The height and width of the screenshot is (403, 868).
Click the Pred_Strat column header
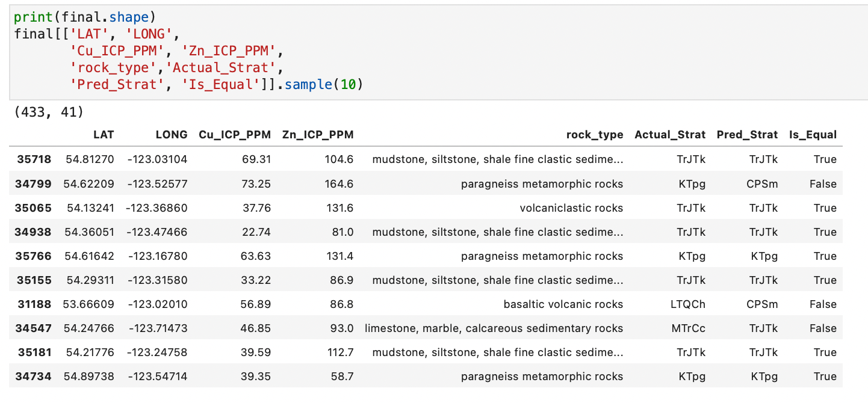(747, 135)
